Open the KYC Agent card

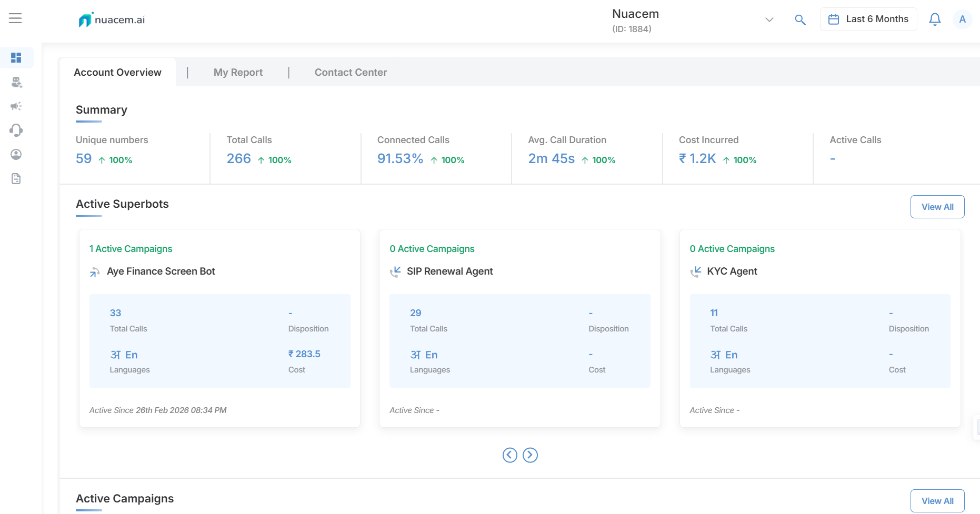pyautogui.click(x=820, y=328)
